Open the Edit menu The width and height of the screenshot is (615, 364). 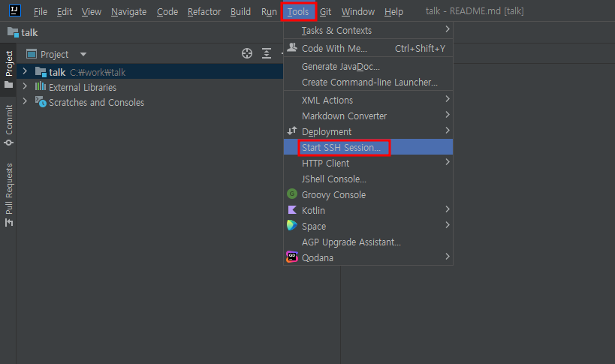point(65,12)
